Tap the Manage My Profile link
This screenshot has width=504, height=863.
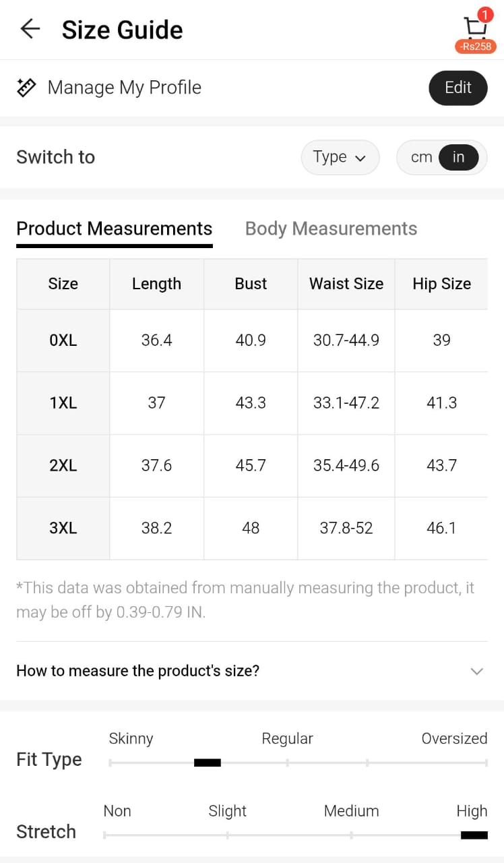[124, 88]
